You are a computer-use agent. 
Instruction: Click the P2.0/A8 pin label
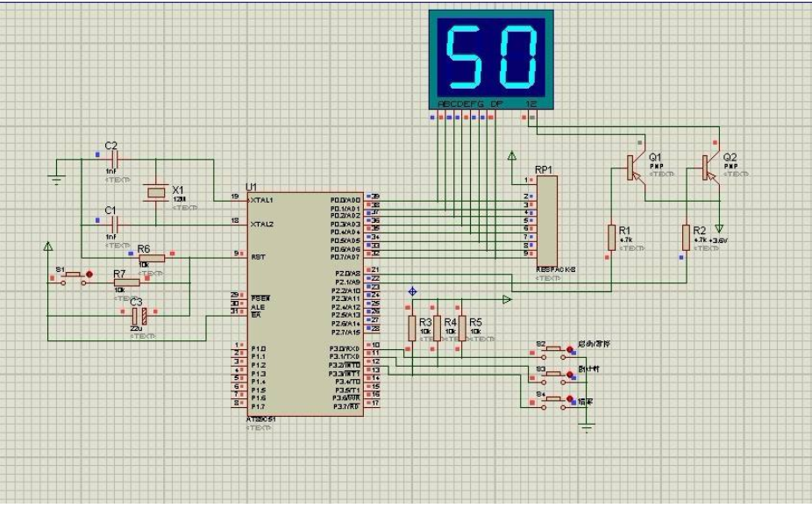(x=347, y=274)
